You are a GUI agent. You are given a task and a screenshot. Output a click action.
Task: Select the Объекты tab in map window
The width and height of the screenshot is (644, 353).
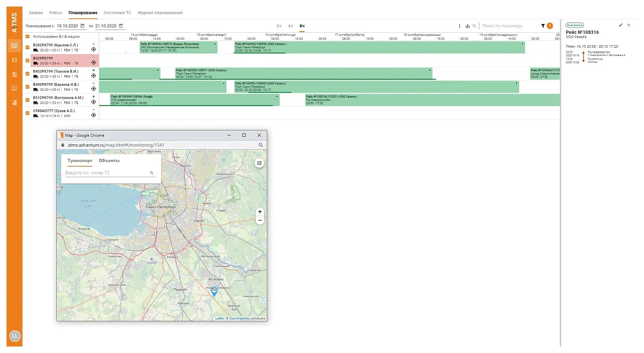click(109, 160)
